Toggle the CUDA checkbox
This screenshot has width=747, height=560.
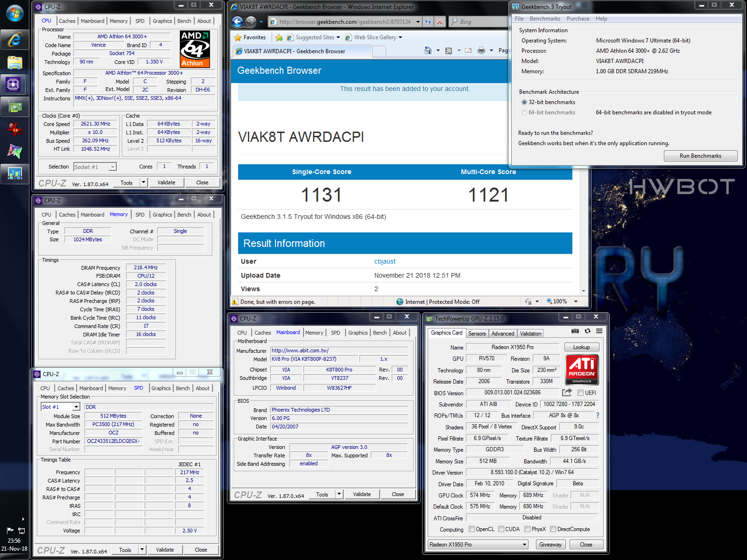(501, 529)
